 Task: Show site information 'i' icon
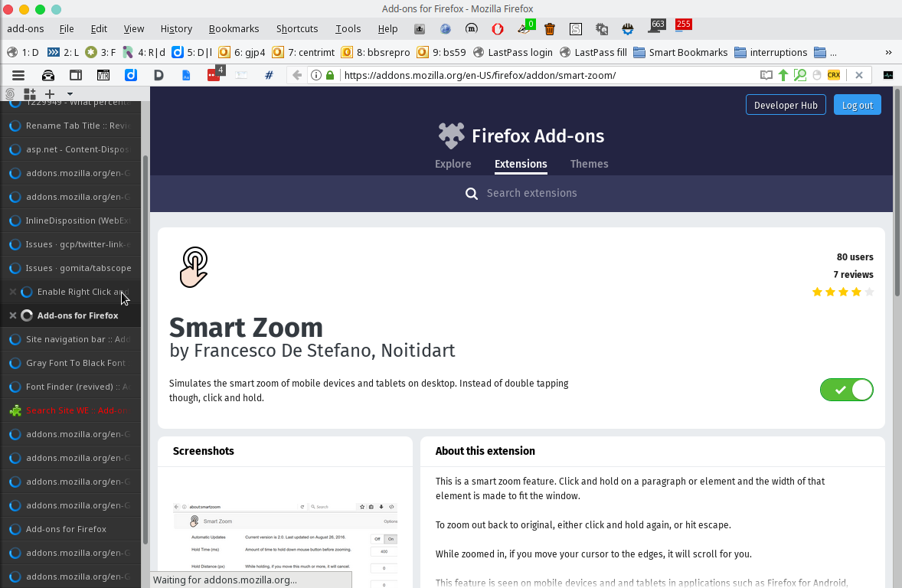click(x=315, y=75)
